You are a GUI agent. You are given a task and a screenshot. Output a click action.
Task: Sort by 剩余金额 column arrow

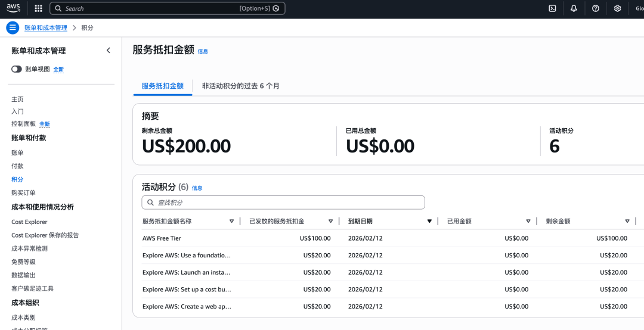627,221
